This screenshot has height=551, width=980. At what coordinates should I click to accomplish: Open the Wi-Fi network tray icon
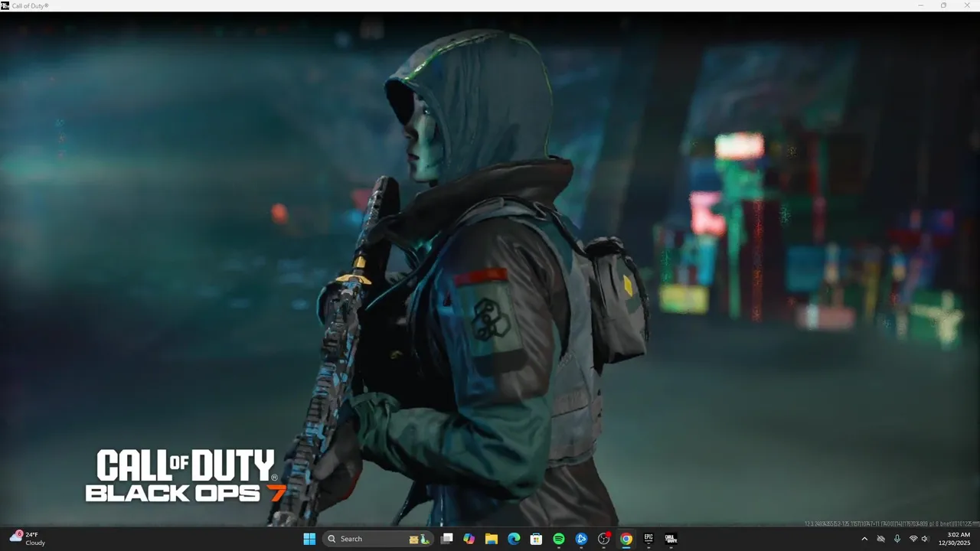913,539
